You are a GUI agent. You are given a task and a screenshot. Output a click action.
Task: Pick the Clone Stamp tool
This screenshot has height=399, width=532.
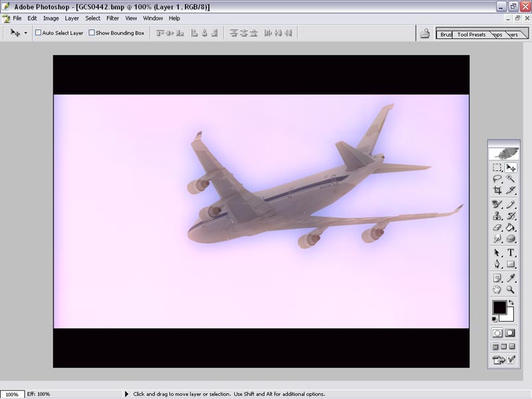[x=497, y=216]
